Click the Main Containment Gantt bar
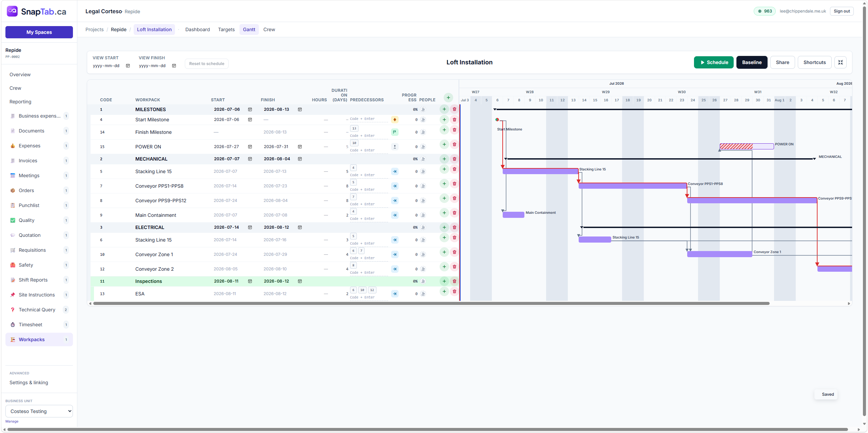 513,215
